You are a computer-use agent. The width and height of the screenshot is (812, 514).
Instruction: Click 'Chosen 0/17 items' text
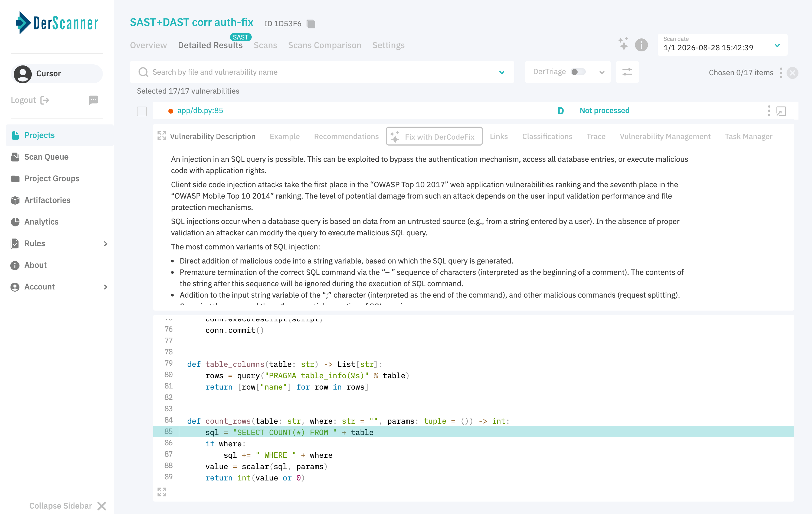pyautogui.click(x=741, y=73)
